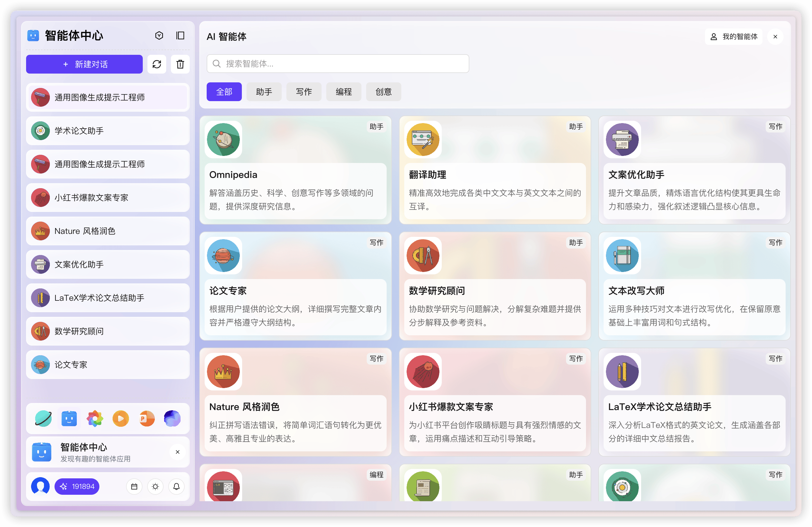Click the trash delete icon
The width and height of the screenshot is (812, 527).
[180, 64]
